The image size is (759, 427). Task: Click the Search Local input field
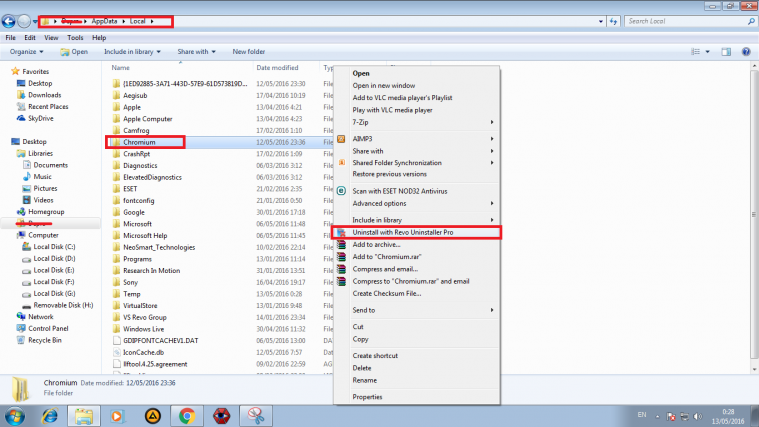pos(686,21)
